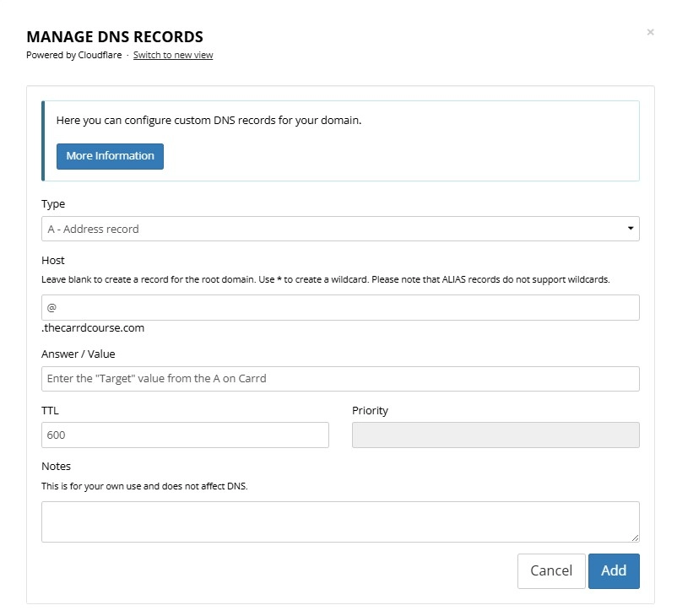
Task: Click the Notes textarea resize grip
Action: (x=635, y=538)
